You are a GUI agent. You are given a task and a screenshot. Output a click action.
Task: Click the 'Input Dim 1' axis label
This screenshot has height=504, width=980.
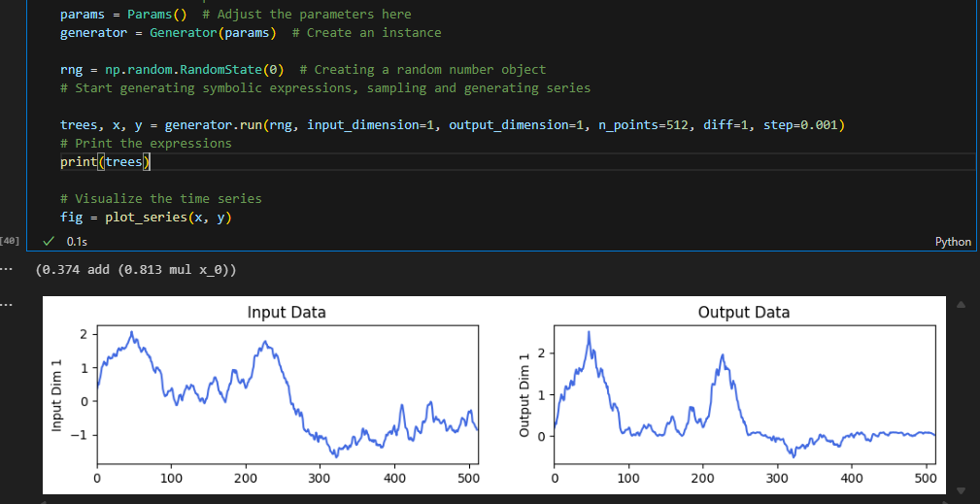click(56, 396)
